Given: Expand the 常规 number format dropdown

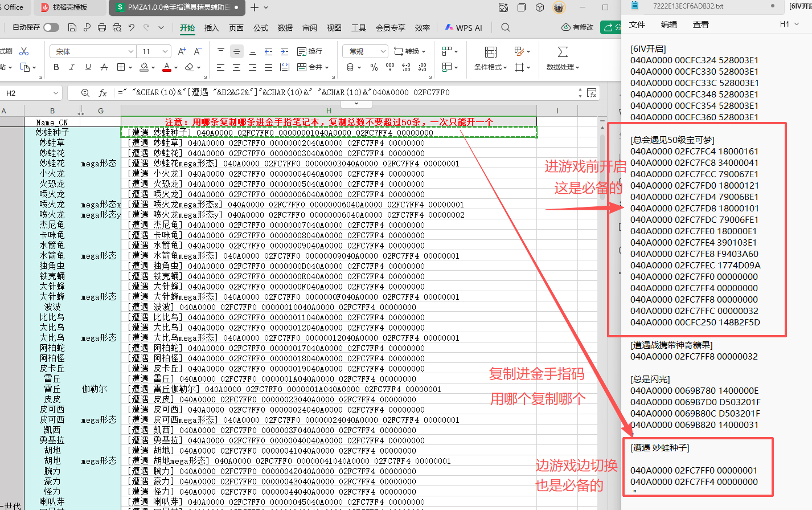Looking at the screenshot, I should (x=383, y=51).
